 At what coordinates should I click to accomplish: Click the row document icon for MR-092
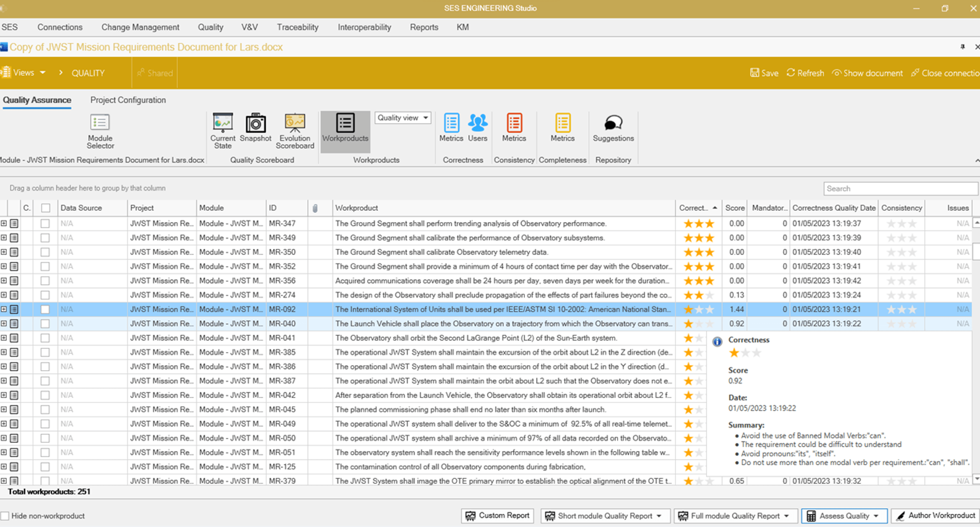[14, 310]
